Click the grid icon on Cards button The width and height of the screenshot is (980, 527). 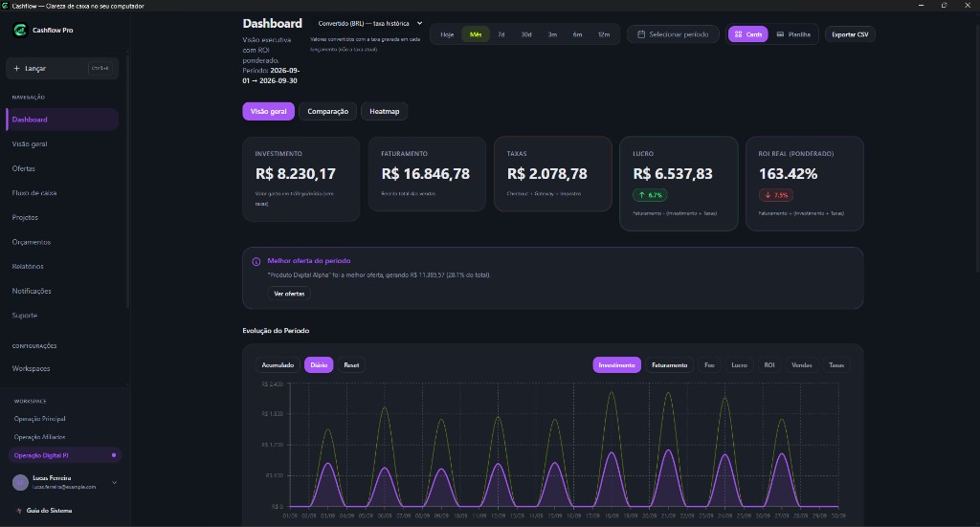coord(738,34)
